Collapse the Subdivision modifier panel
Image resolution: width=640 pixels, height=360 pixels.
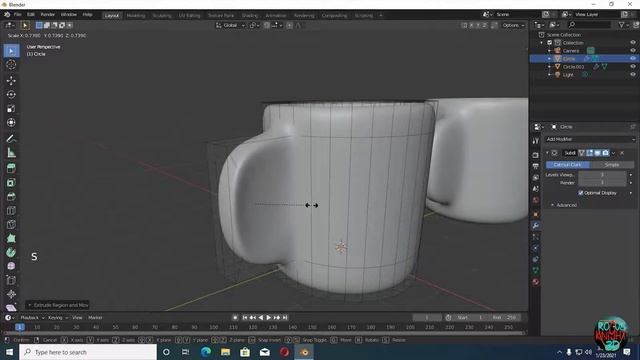(x=547, y=153)
